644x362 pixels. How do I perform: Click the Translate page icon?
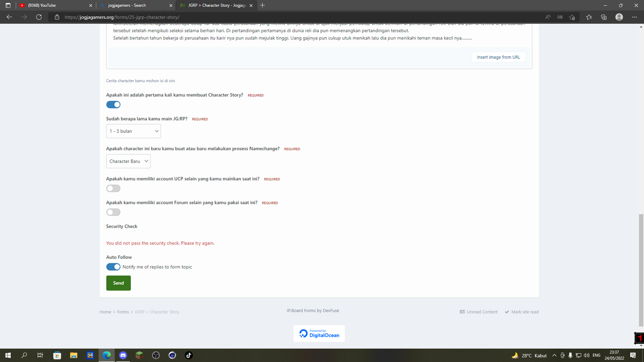point(559,17)
